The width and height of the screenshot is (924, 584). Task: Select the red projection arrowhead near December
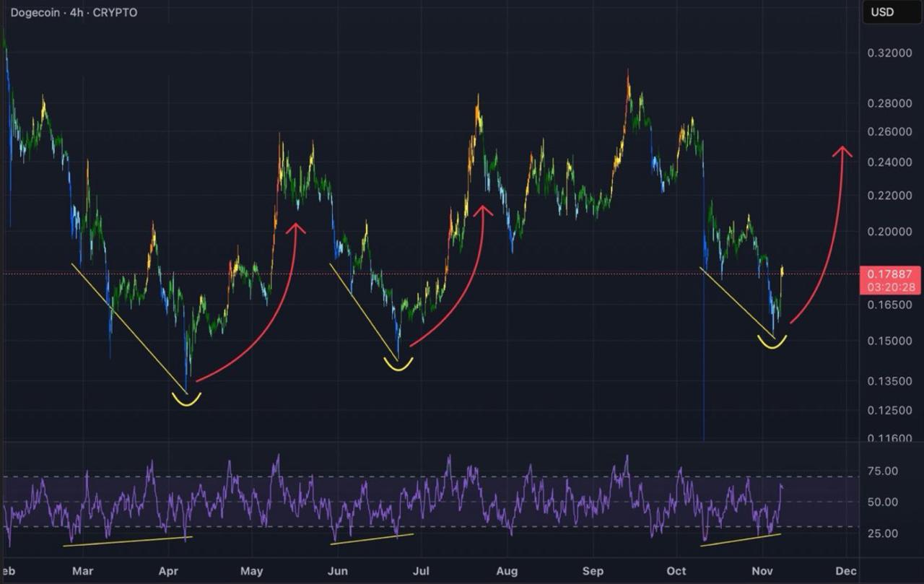coord(842,151)
